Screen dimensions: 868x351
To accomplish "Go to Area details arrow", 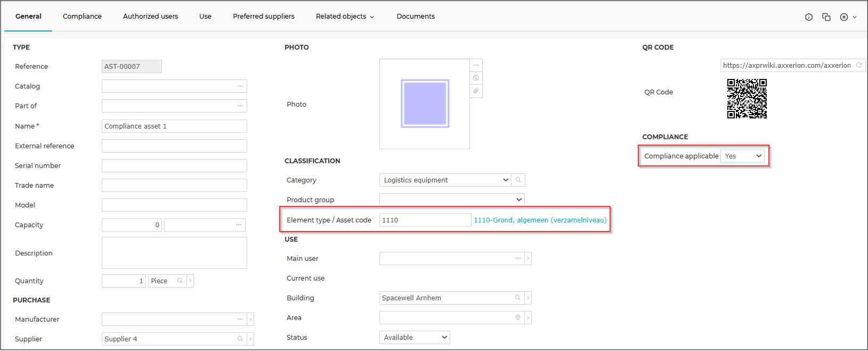I will 528,318.
